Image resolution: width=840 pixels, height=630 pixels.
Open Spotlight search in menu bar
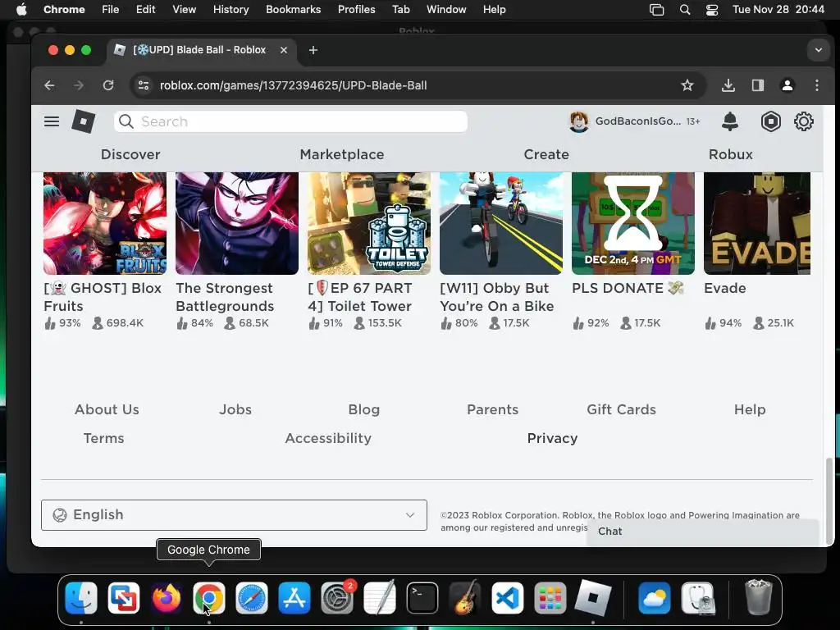click(x=685, y=10)
